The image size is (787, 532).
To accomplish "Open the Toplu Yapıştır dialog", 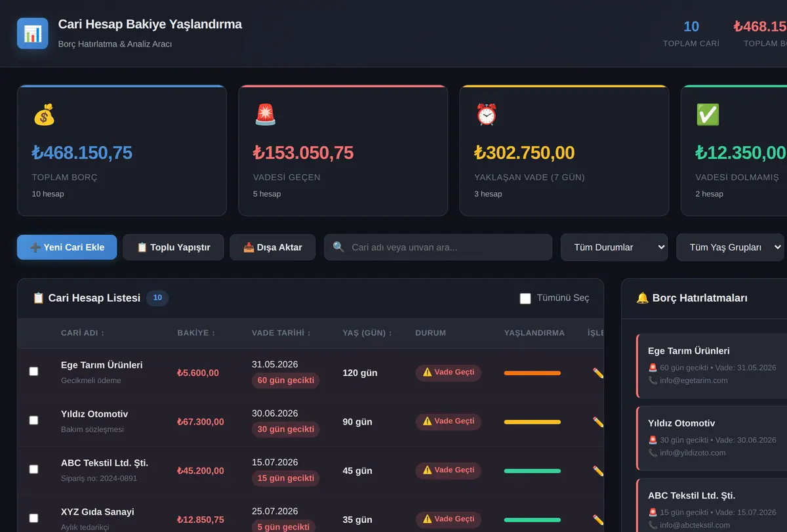I will [173, 247].
